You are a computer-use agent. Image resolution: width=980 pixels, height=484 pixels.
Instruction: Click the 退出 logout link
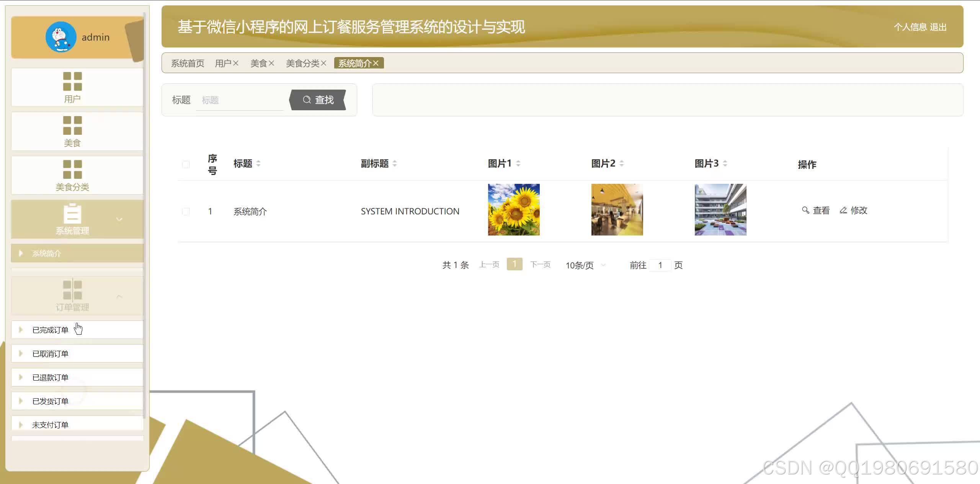938,27
